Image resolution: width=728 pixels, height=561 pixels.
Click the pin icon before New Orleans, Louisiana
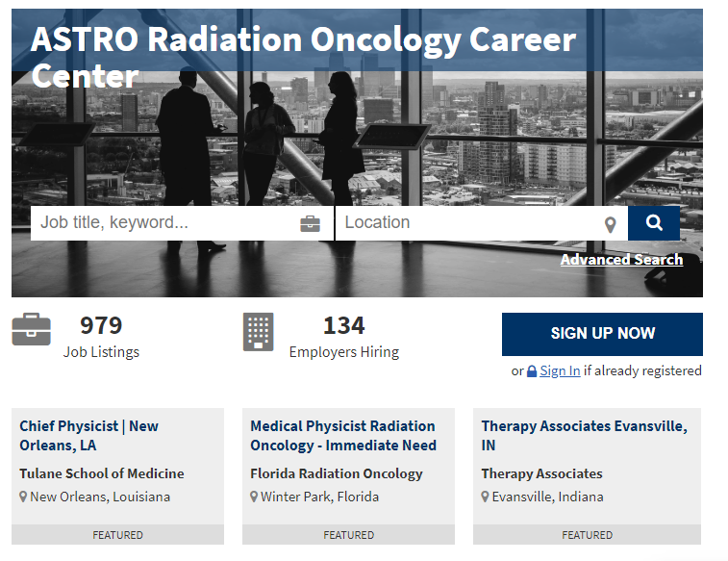pyautogui.click(x=23, y=497)
